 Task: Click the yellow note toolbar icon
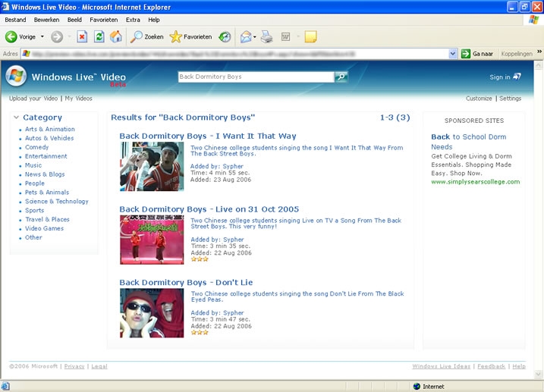(310, 36)
